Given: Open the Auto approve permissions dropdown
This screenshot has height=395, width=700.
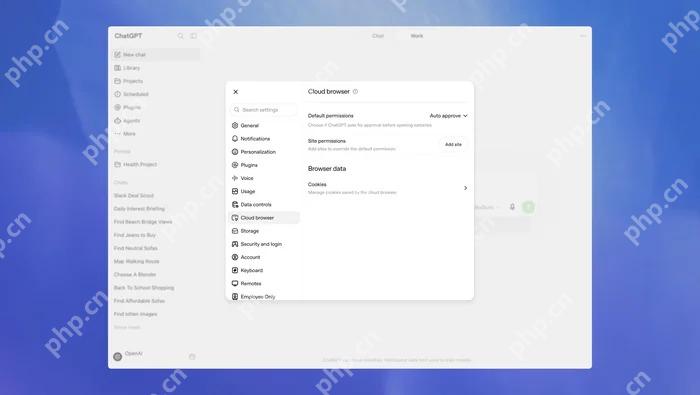Looking at the screenshot, I should (448, 116).
